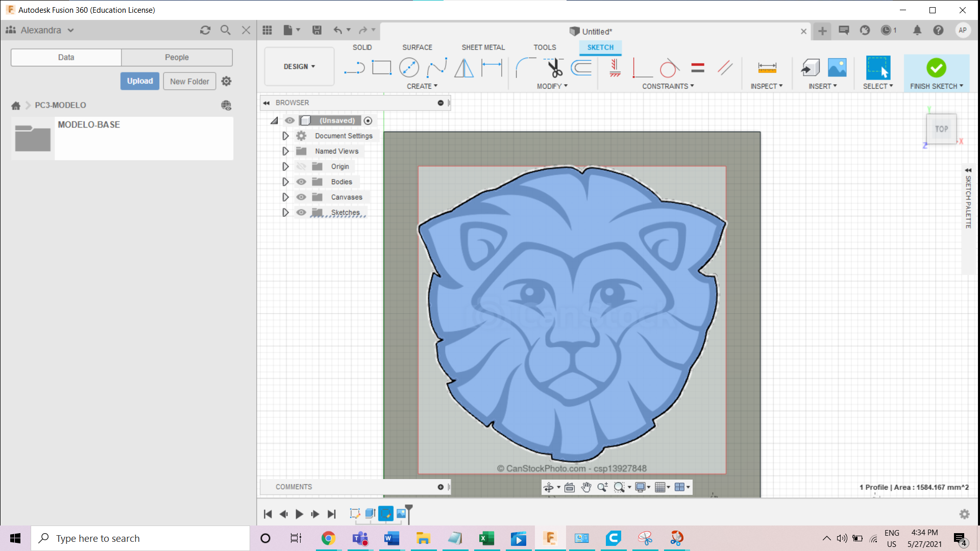Activate the Trim scissors tool
The height and width of the screenshot is (551, 980).
[554, 67]
